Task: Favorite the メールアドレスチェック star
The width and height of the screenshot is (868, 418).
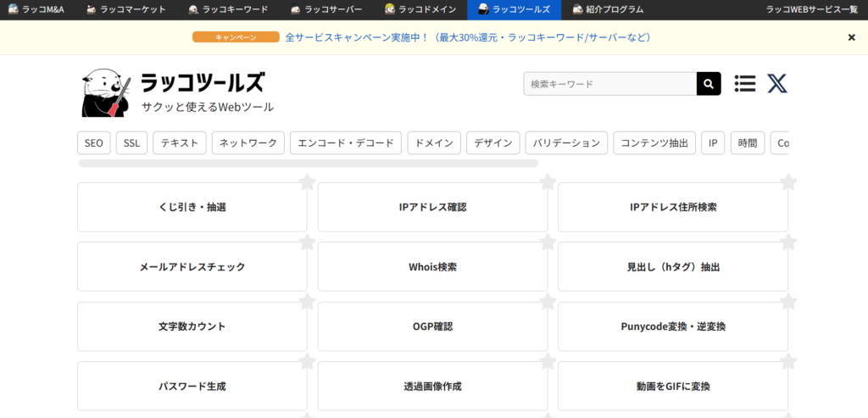Action: click(307, 242)
